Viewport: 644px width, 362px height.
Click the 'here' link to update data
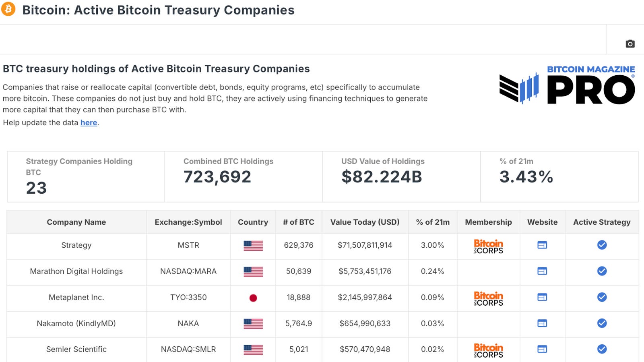[x=89, y=122]
